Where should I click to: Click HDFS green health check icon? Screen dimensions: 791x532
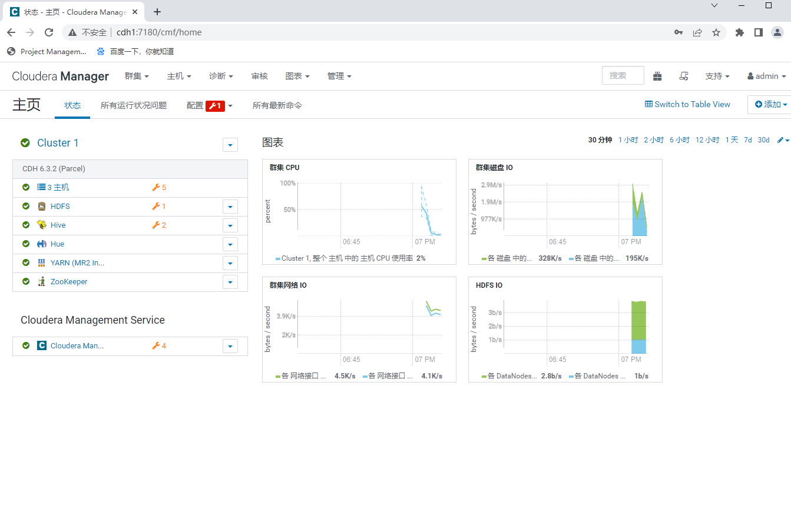(26, 206)
